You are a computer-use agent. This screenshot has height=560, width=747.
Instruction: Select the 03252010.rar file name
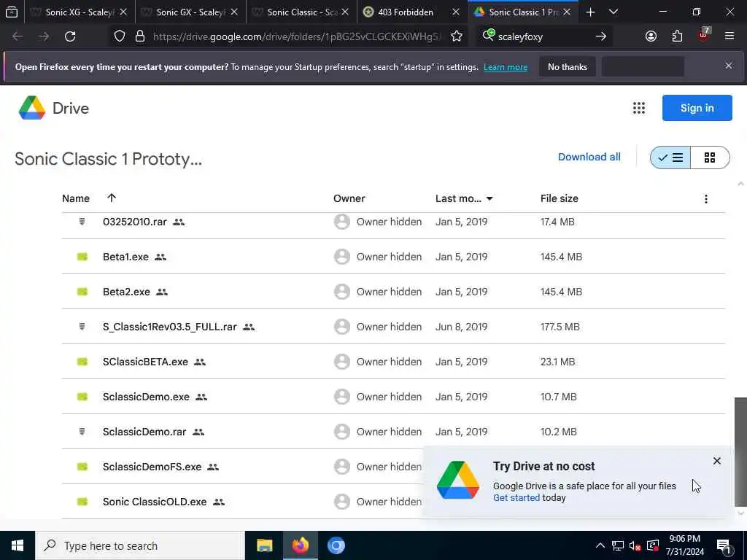tap(135, 222)
